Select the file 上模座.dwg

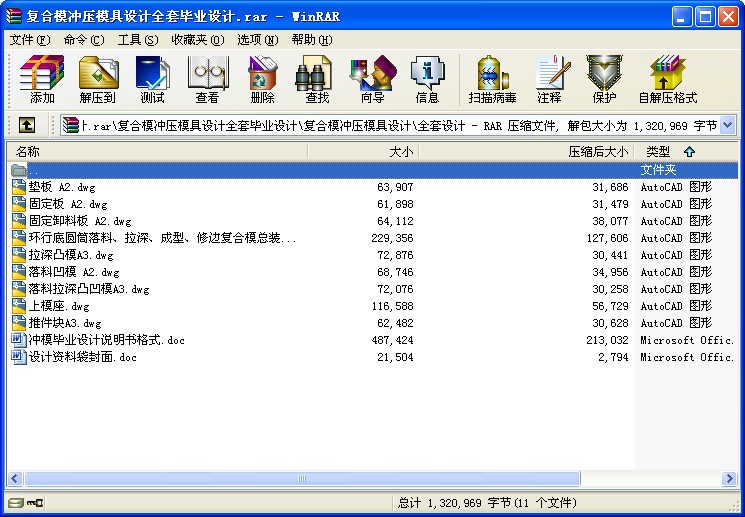[x=59, y=306]
